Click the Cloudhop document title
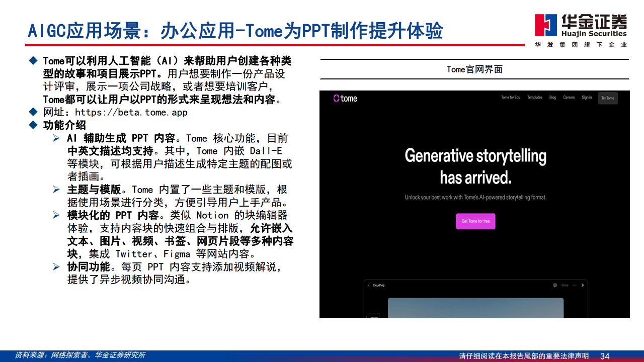This screenshot has height=362, width=644. pos(378,285)
